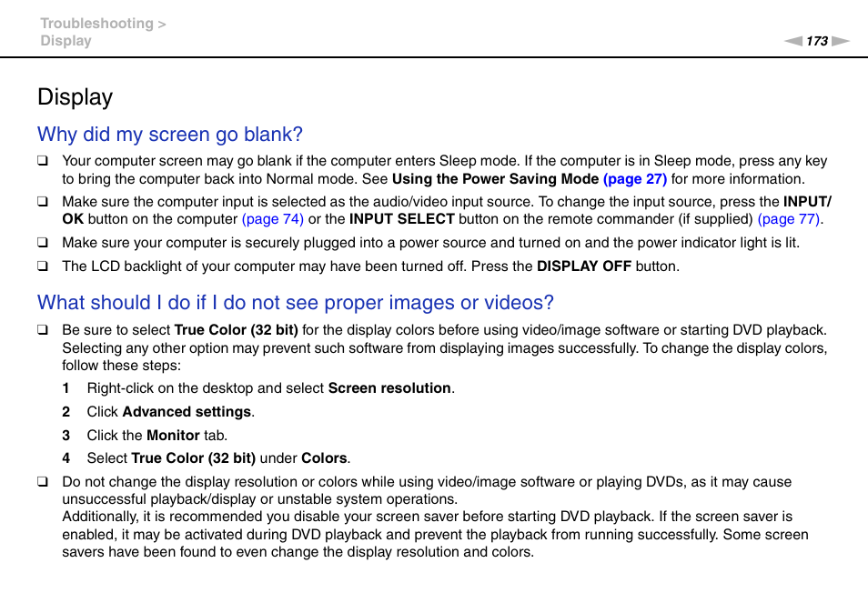Click bold 'DISPLAY OFF' text
Image resolution: width=868 pixels, height=613 pixels.
pos(584,266)
